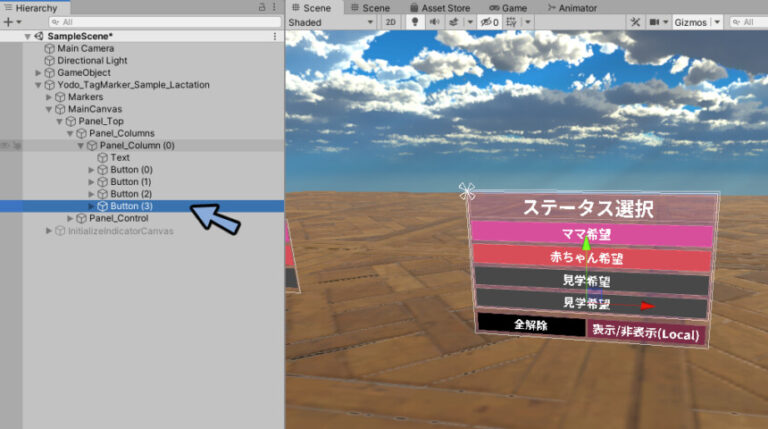Collapse the Panel_Top node
Image resolution: width=768 pixels, height=429 pixels.
click(x=59, y=121)
